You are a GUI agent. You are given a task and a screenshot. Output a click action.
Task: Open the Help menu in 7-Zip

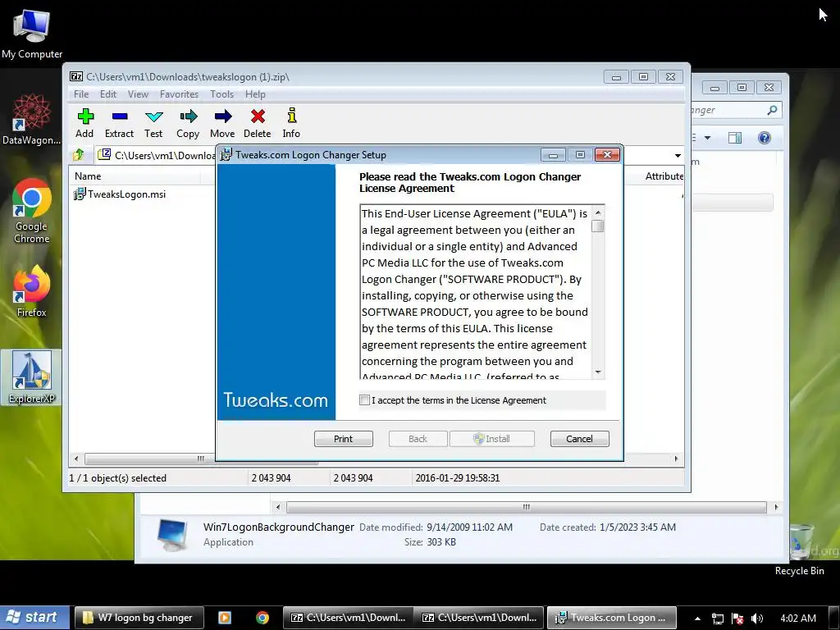[x=256, y=94]
